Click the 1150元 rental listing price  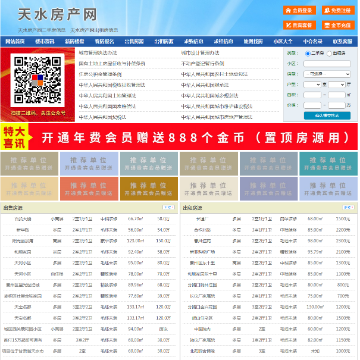coord(342,340)
